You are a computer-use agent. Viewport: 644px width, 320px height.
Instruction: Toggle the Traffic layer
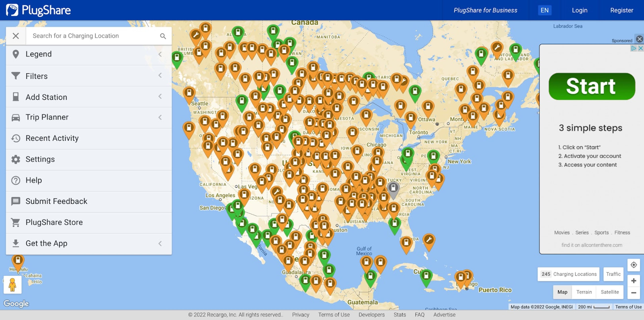[613, 274]
